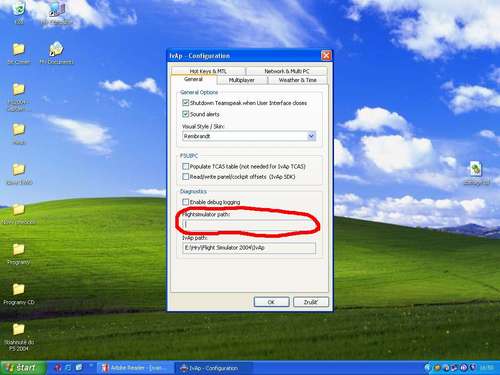Viewport: 500px width, 375px height.
Task: Click the leftmost system tray icon
Action: (x=428, y=368)
